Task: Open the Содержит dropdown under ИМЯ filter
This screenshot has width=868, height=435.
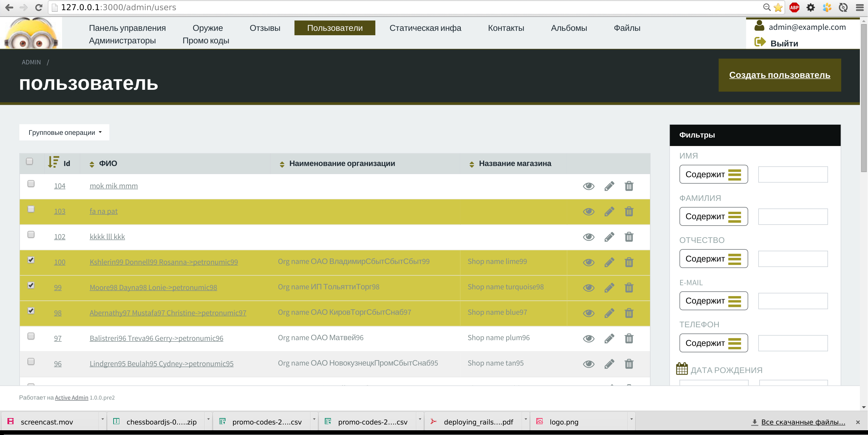Action: pyautogui.click(x=713, y=174)
